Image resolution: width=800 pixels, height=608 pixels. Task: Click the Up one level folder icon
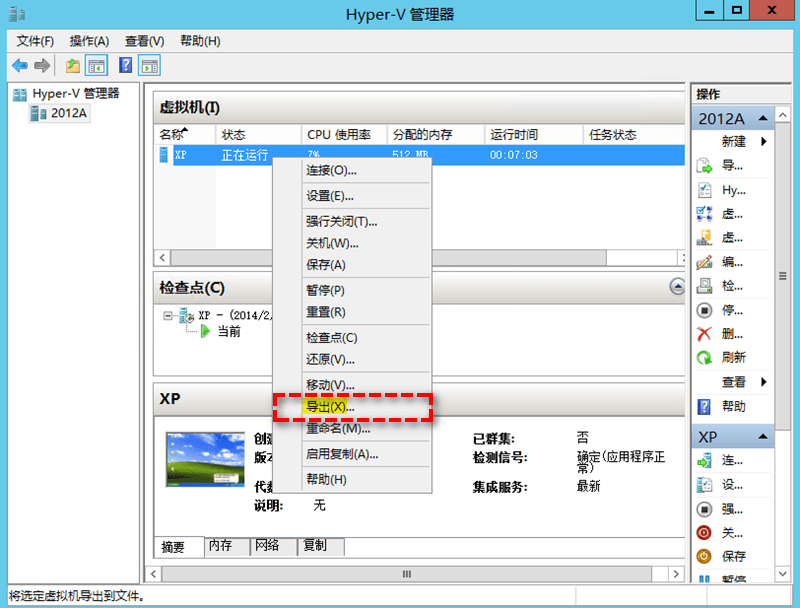tap(73, 65)
